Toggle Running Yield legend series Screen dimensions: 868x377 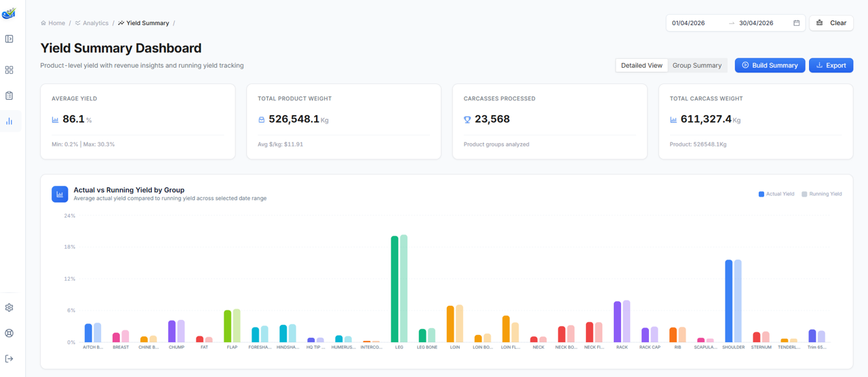[x=822, y=194]
